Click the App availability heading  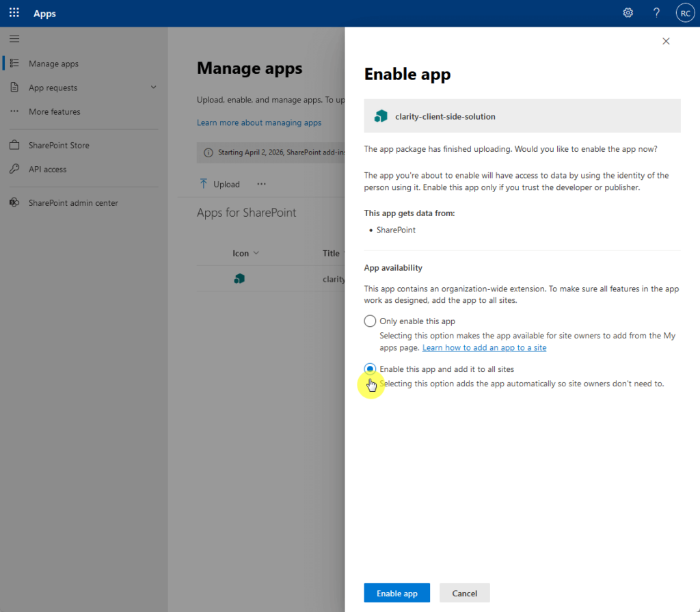[x=393, y=267]
